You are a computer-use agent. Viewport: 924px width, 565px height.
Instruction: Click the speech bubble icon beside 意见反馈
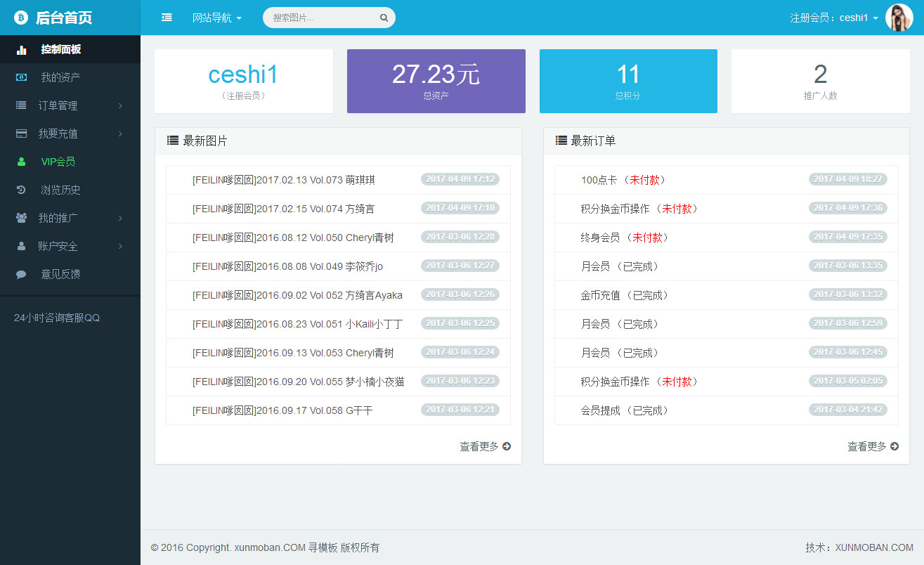click(22, 274)
